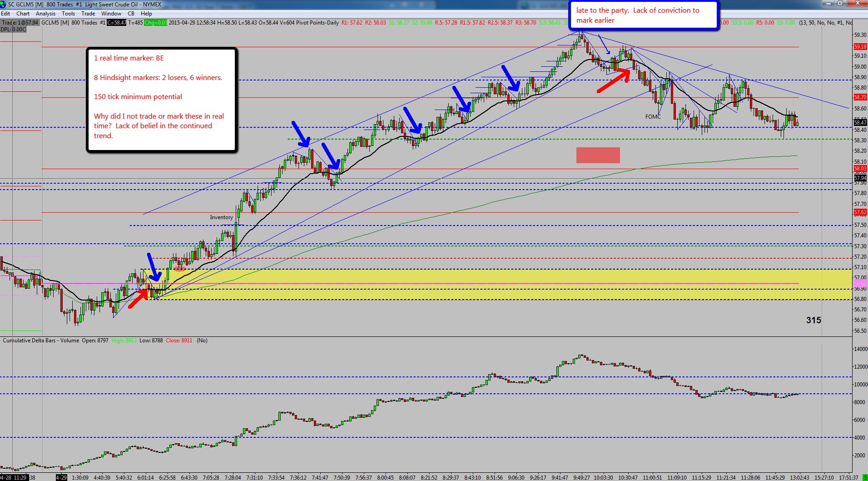Click the red 59.18 price axis marker
Image resolution: width=868 pixels, height=481 pixels.
[x=860, y=46]
